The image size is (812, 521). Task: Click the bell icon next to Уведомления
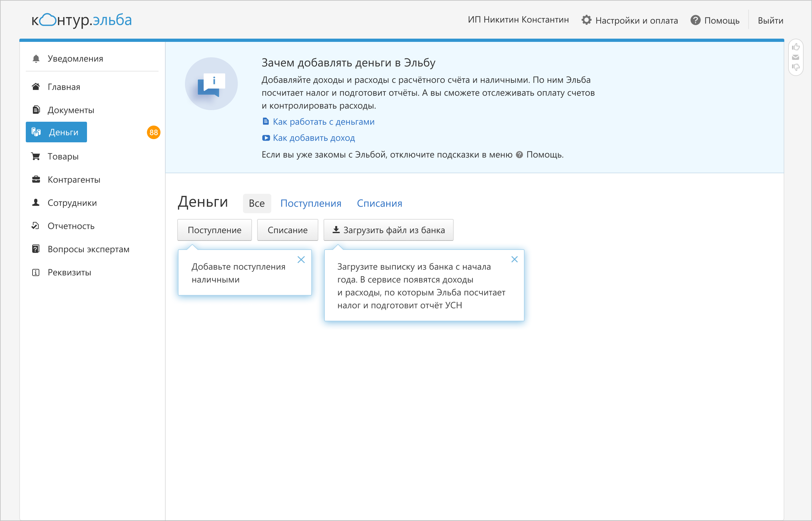tap(36, 59)
